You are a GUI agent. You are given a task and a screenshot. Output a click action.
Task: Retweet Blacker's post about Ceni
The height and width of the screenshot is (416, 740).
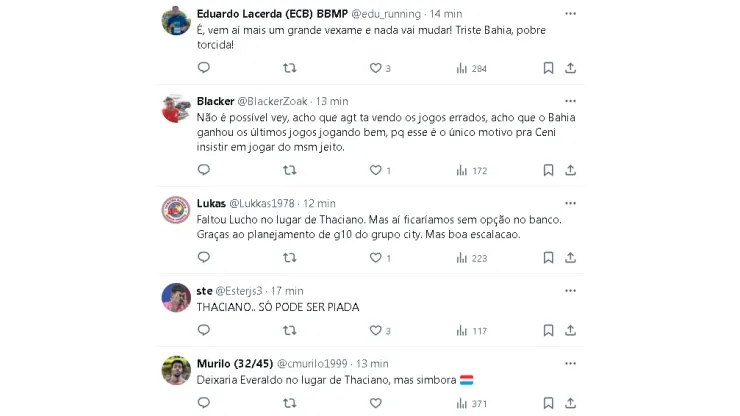[289, 170]
